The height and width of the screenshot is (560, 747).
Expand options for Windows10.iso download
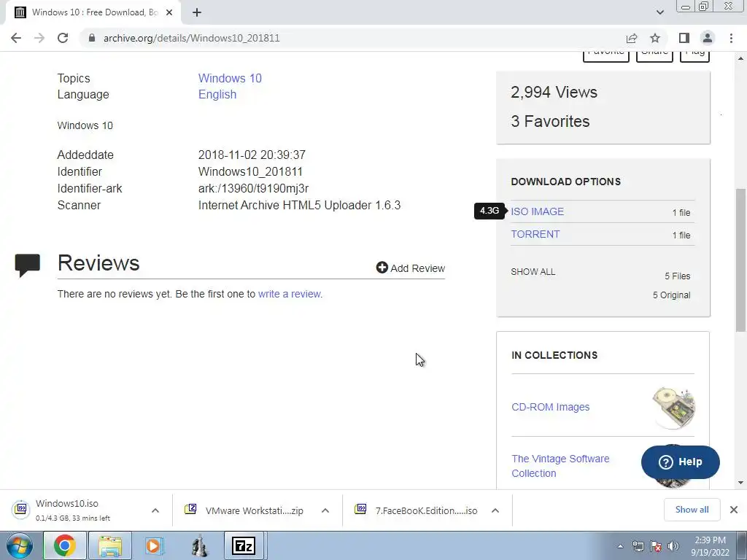point(155,510)
